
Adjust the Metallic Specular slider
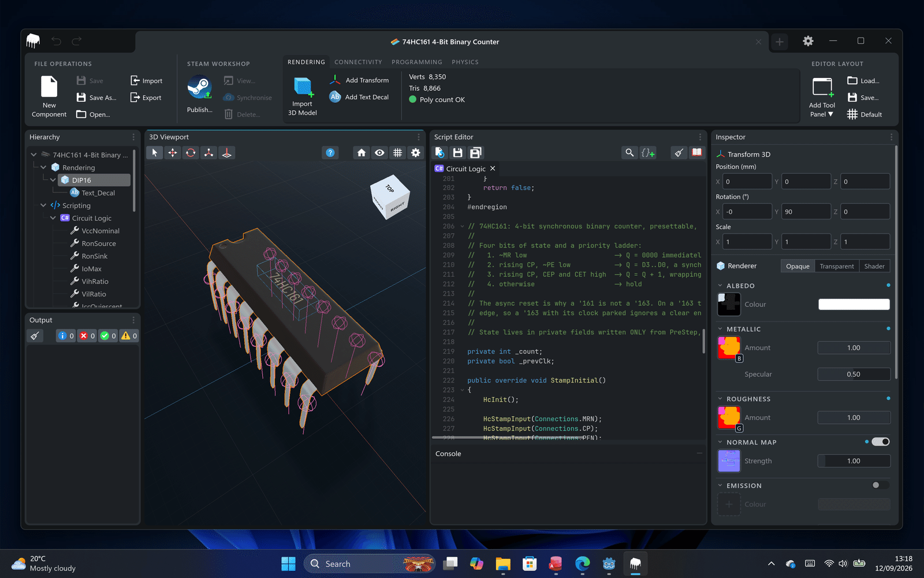click(x=854, y=375)
